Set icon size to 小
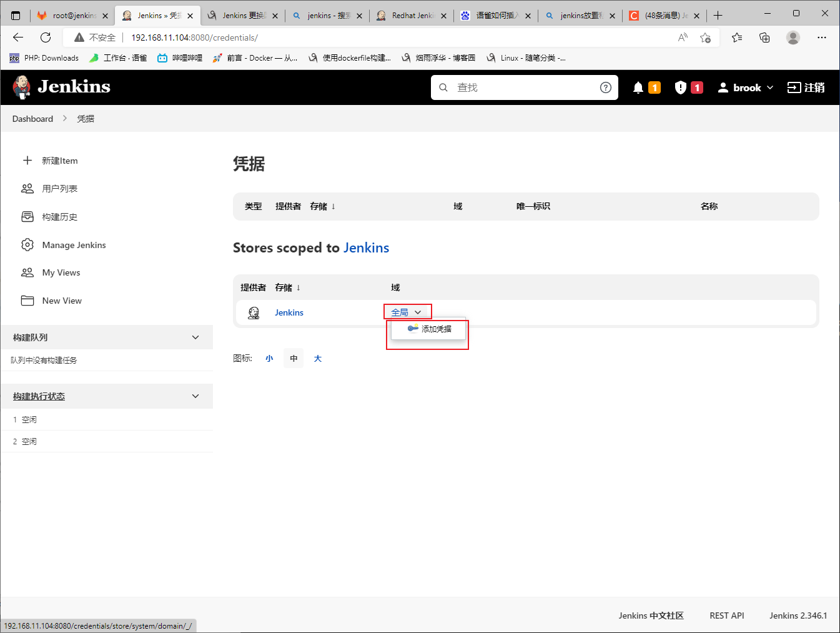 coord(269,359)
